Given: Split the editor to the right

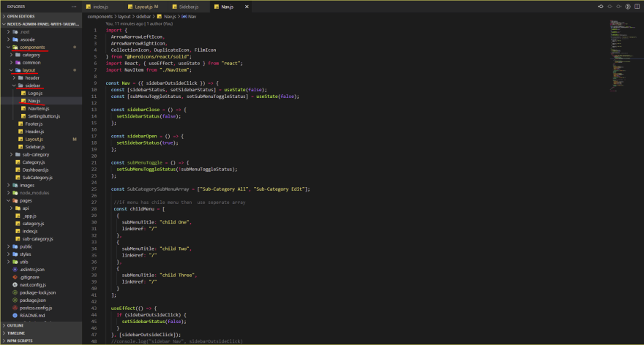Looking at the screenshot, I should coord(637,7).
